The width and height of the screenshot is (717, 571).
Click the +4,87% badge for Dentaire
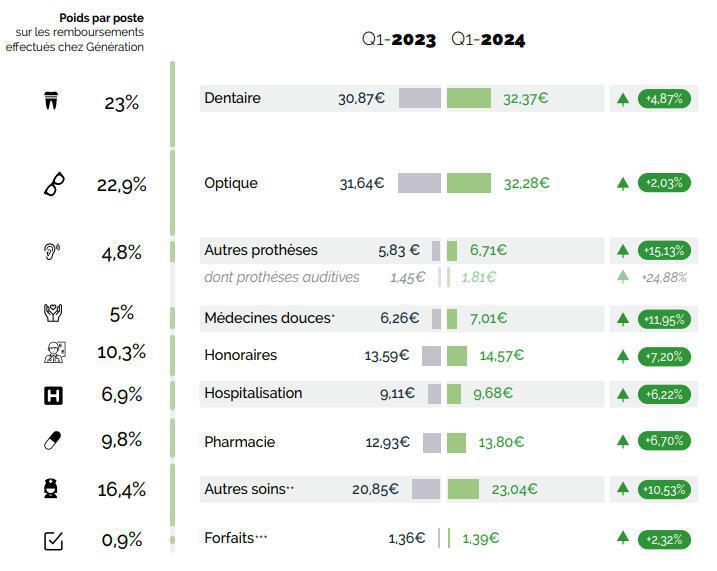pos(664,99)
